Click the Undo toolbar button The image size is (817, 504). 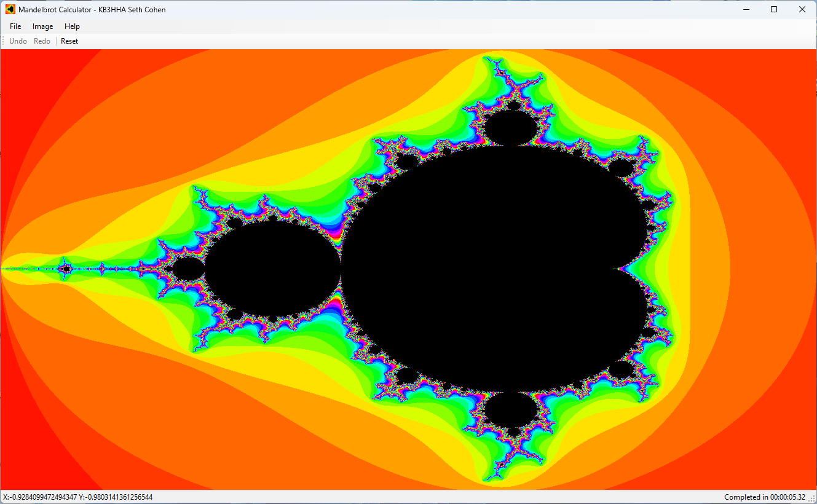(18, 41)
